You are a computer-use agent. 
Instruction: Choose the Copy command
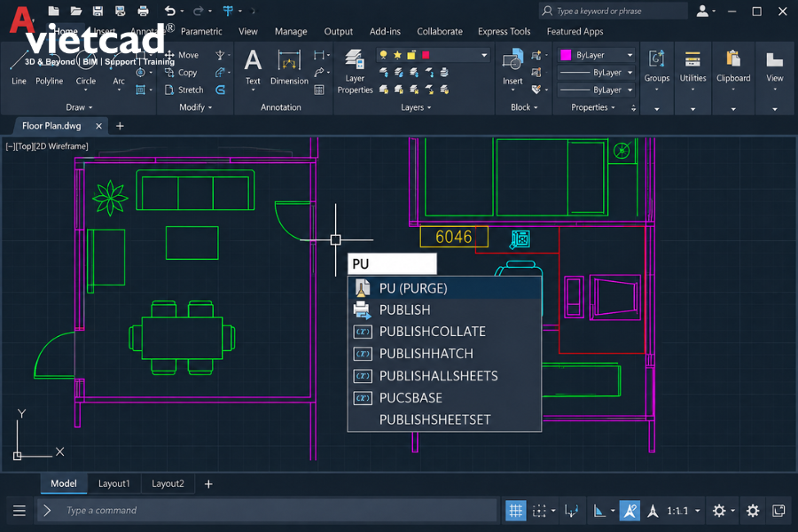coord(181,73)
